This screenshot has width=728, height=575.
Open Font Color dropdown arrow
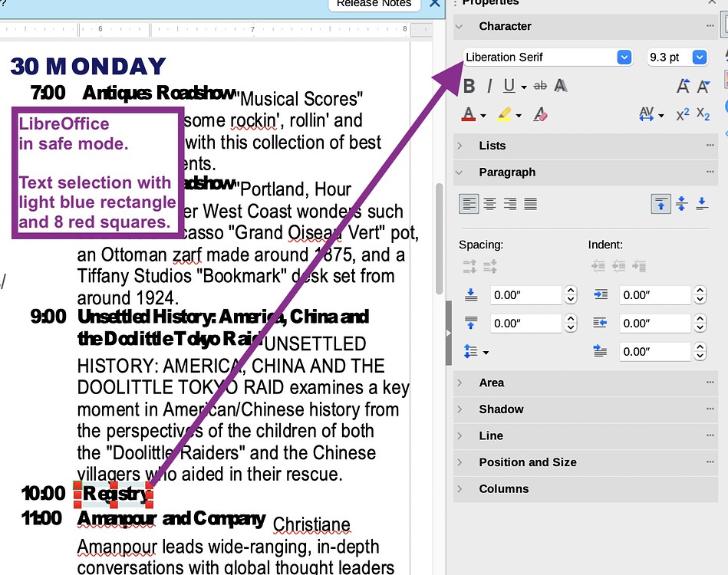pos(483,116)
